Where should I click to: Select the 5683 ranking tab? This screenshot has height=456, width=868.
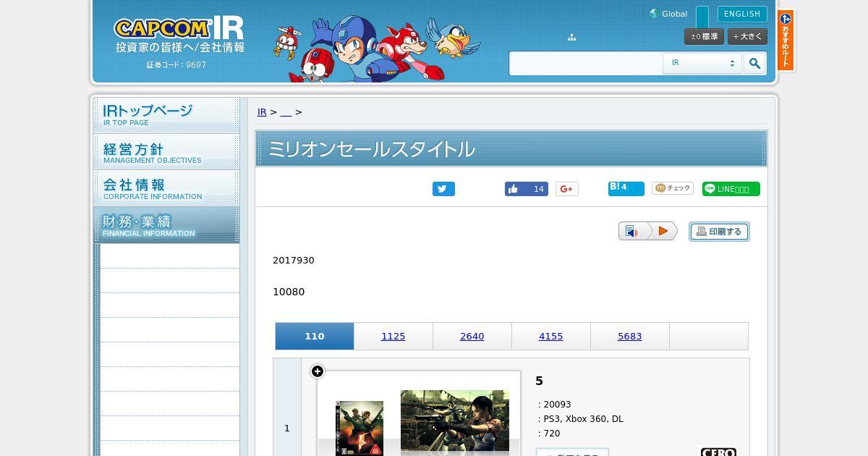(630, 337)
